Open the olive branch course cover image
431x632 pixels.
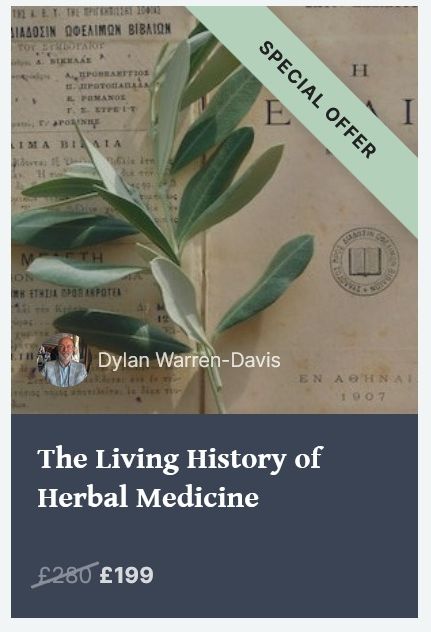coord(214,210)
